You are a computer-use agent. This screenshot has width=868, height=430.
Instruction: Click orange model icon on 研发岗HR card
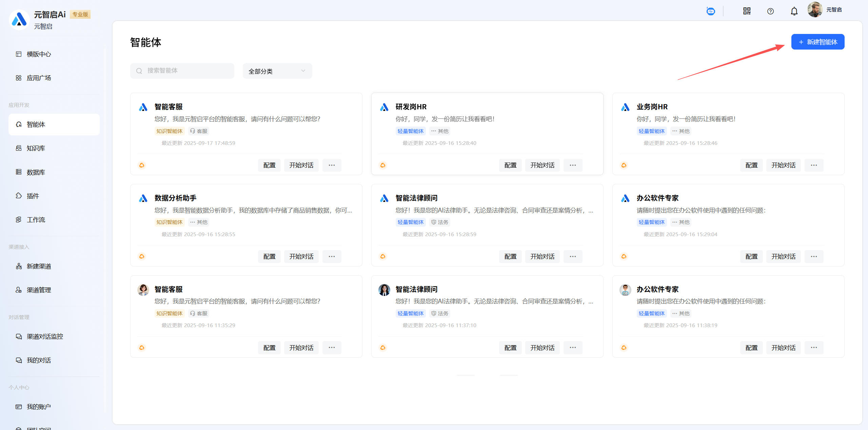pyautogui.click(x=383, y=165)
